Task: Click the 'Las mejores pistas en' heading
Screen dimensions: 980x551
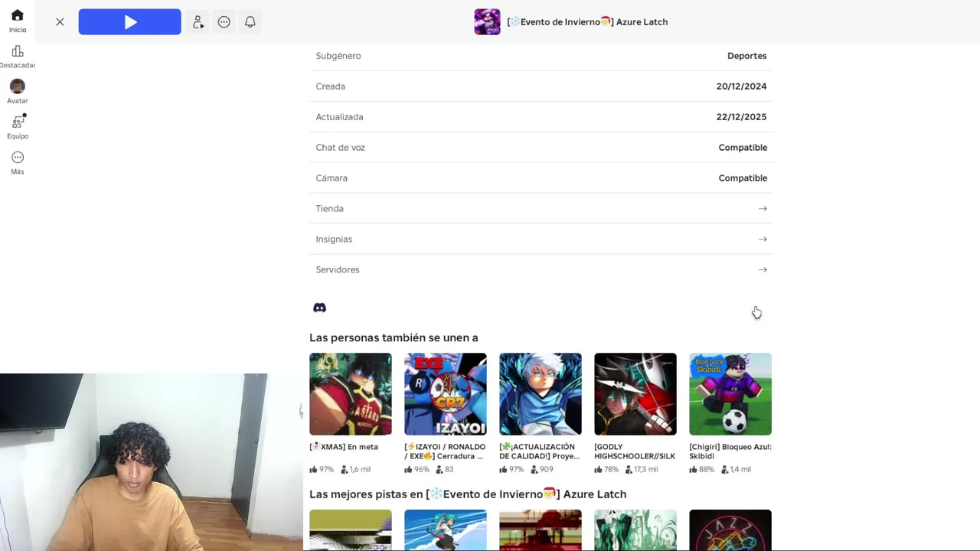Action: pos(468,494)
